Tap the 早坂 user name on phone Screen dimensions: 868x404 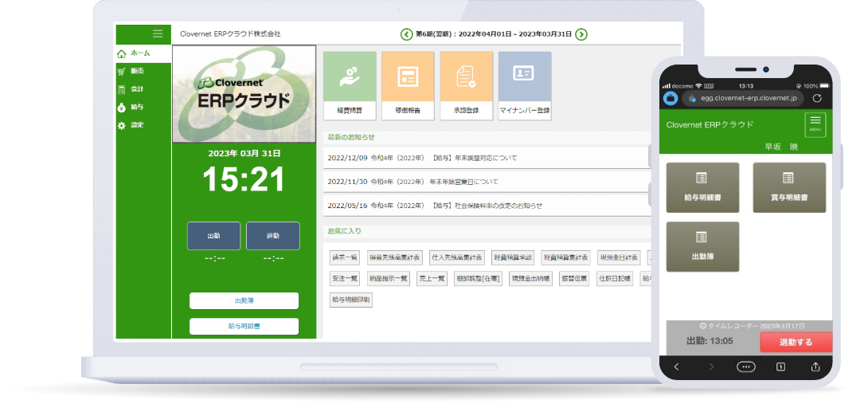(x=782, y=147)
